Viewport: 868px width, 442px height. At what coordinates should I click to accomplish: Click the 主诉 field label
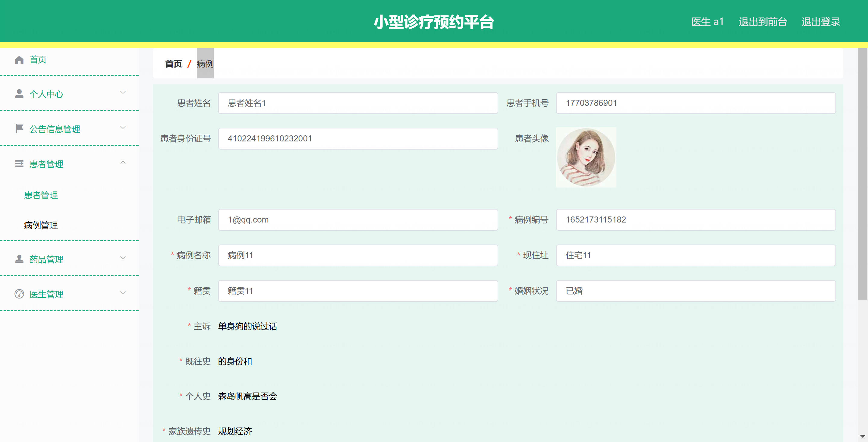(x=202, y=326)
